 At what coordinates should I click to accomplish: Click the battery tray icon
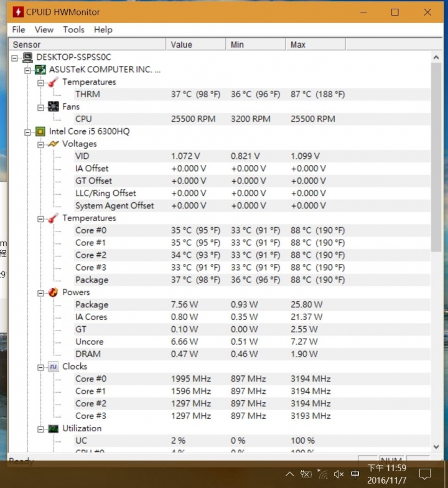[306, 474]
